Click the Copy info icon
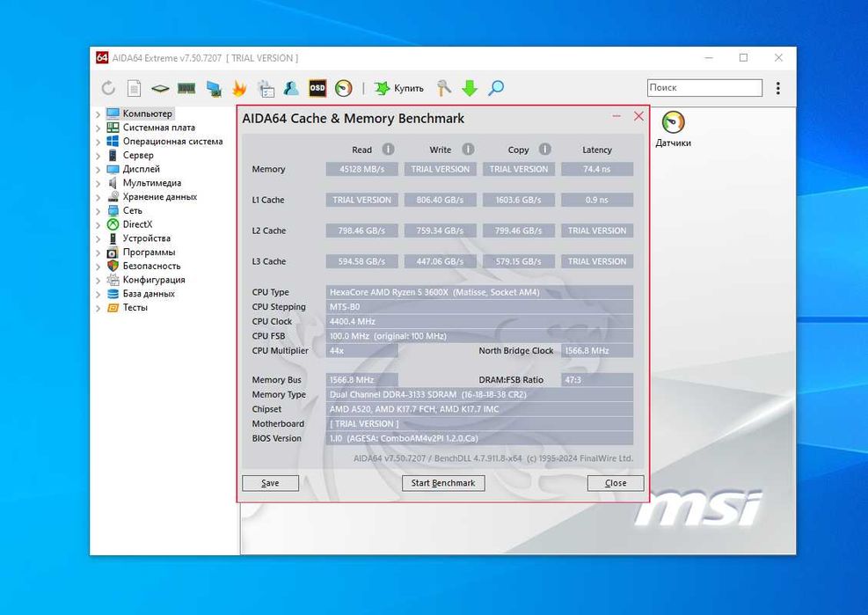 click(x=545, y=149)
